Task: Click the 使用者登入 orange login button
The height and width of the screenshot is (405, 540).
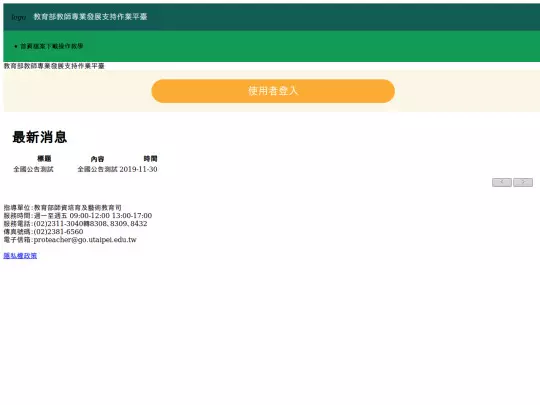Action: tap(273, 91)
